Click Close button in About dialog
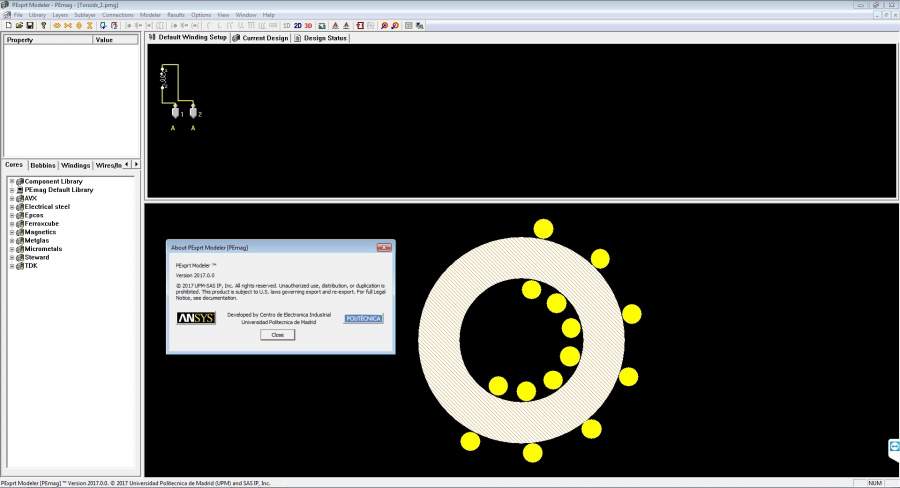The width and height of the screenshot is (900, 488). (x=277, y=335)
